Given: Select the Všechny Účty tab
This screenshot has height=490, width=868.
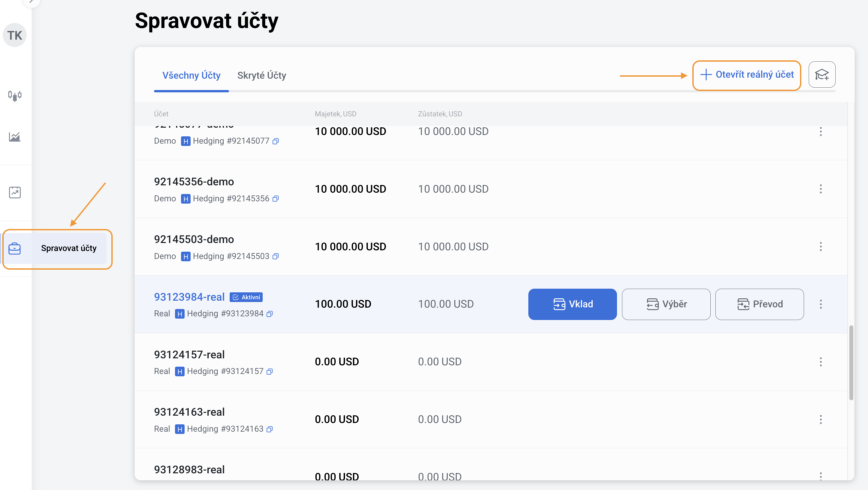Looking at the screenshot, I should [191, 75].
